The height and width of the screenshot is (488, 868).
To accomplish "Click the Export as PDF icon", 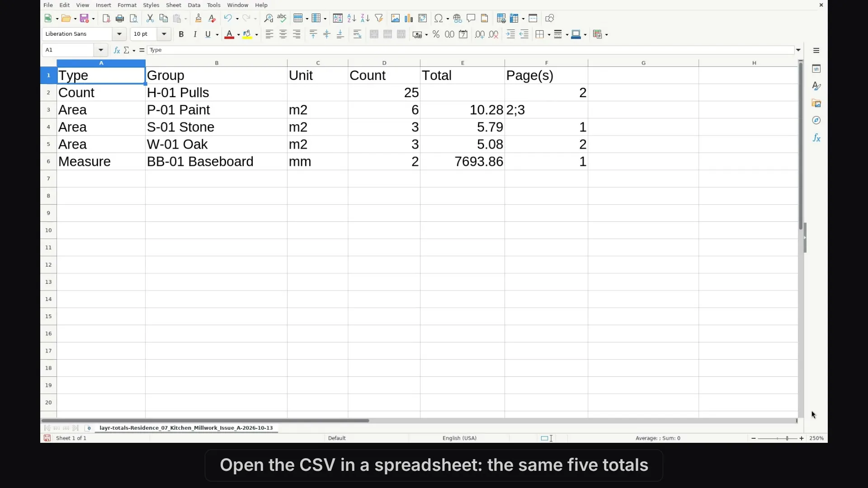I will click(x=106, y=19).
